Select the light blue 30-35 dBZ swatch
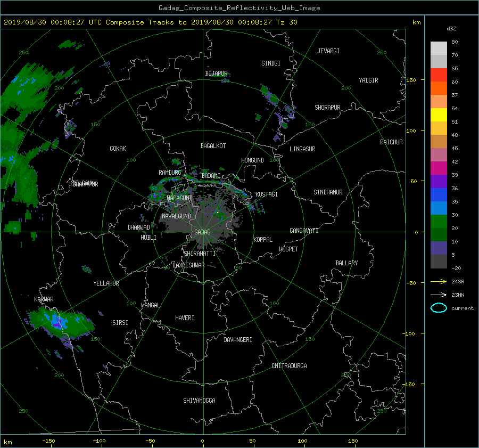Screen dimensions: 479x448 [x=439, y=208]
